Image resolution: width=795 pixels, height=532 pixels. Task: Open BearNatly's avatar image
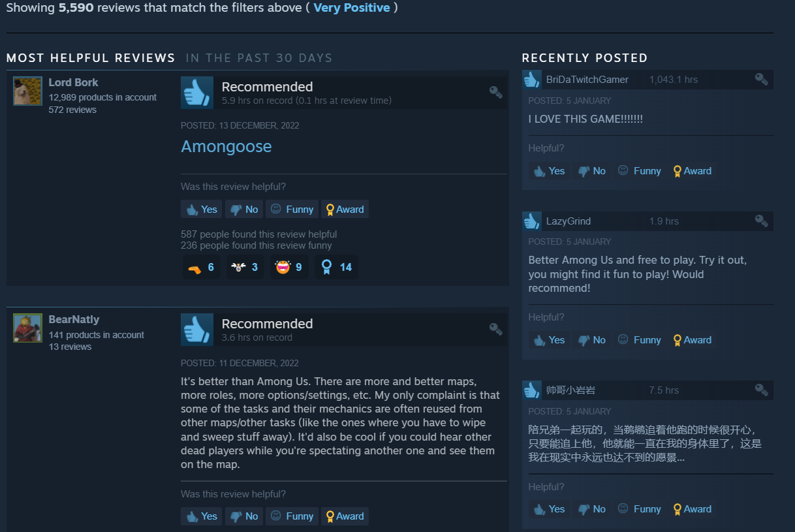[x=27, y=328]
